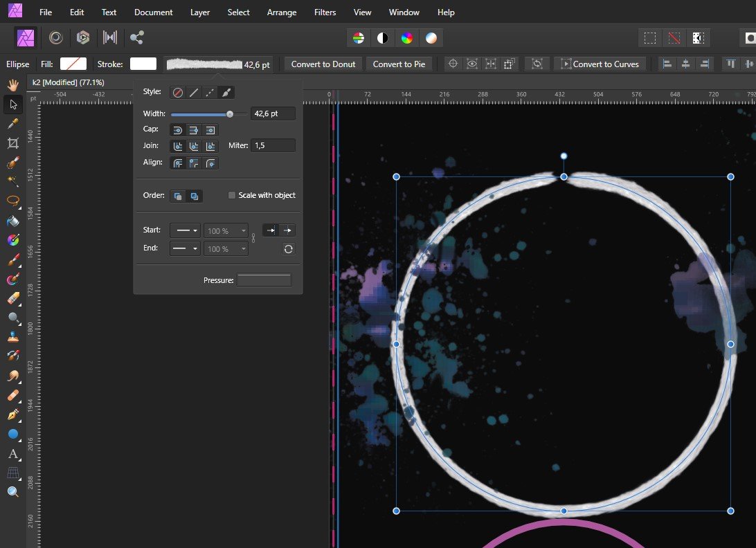
Task: Choose the Clone stamp tool
Action: tap(13, 337)
